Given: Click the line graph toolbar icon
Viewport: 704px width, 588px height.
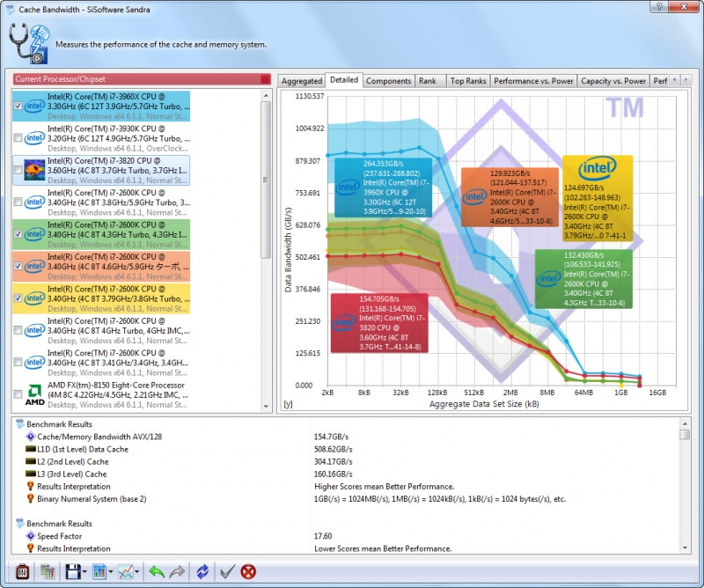Looking at the screenshot, I should point(125,572).
